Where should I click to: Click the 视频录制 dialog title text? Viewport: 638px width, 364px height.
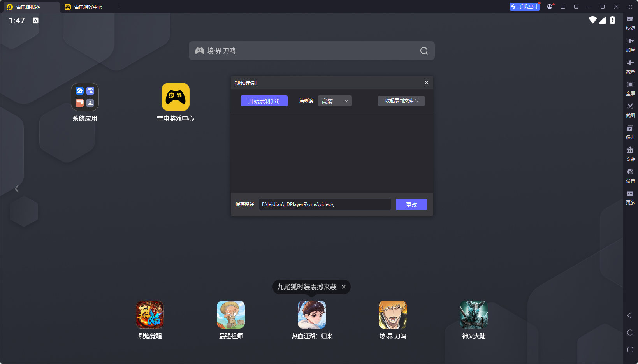246,83
